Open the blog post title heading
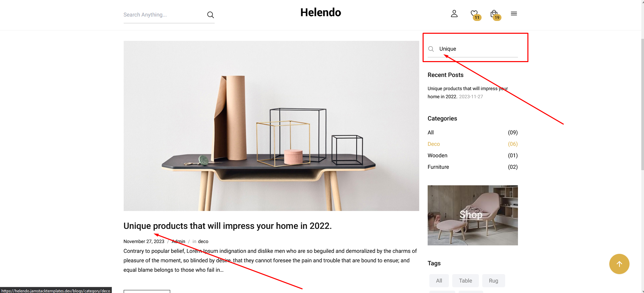This screenshot has width=644, height=293. [x=227, y=226]
